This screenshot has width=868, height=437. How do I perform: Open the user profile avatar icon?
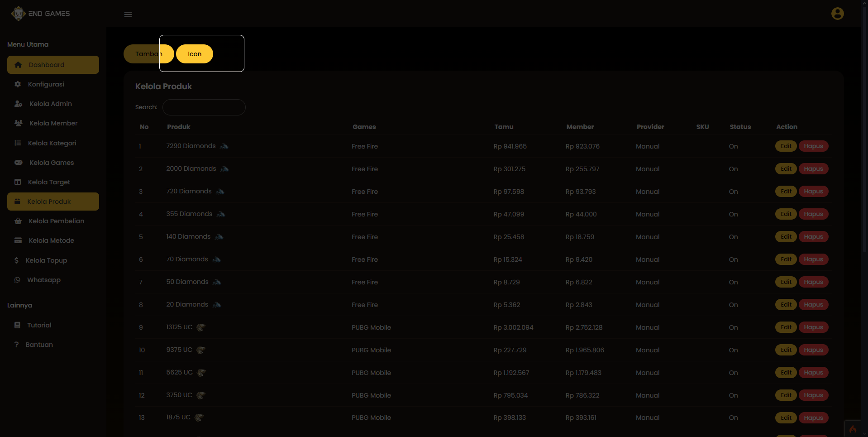[837, 14]
